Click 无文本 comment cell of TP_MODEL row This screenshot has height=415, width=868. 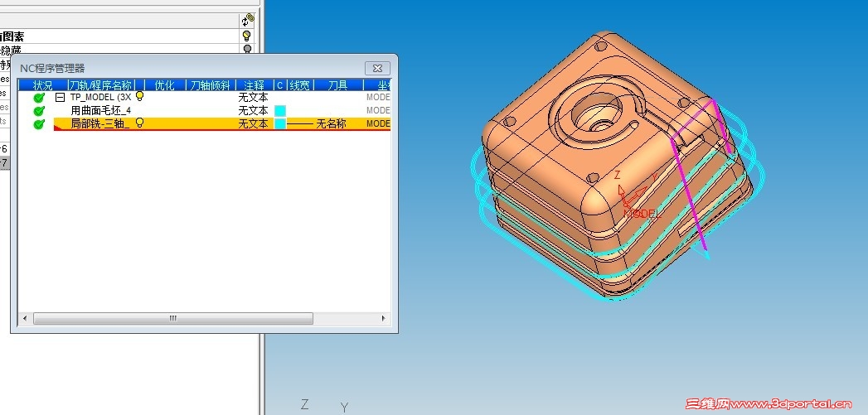tap(253, 97)
